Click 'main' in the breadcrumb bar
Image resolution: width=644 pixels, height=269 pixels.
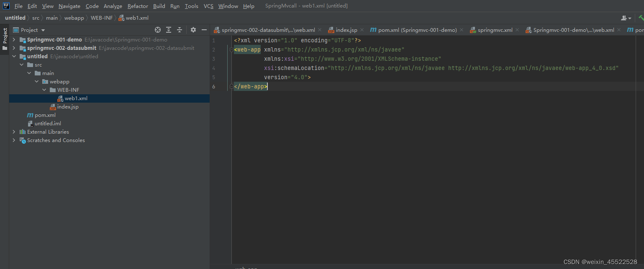pyautogui.click(x=52, y=18)
